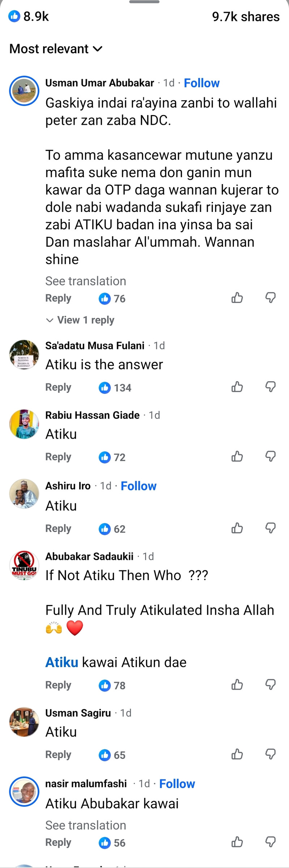Thumbs up Sa'adatu Musa Fulani's comment
289x868 pixels.
(237, 387)
